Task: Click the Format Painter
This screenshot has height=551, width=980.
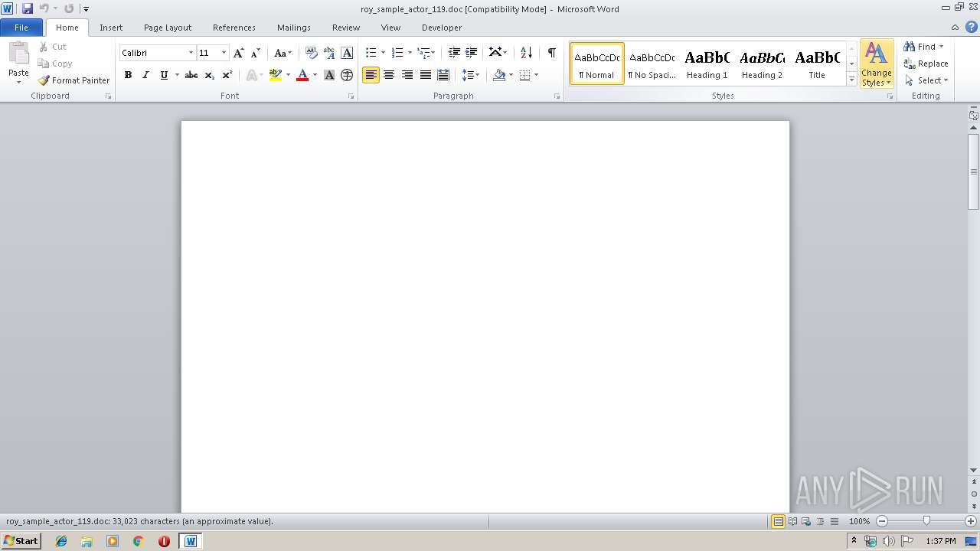Action: 73,80
